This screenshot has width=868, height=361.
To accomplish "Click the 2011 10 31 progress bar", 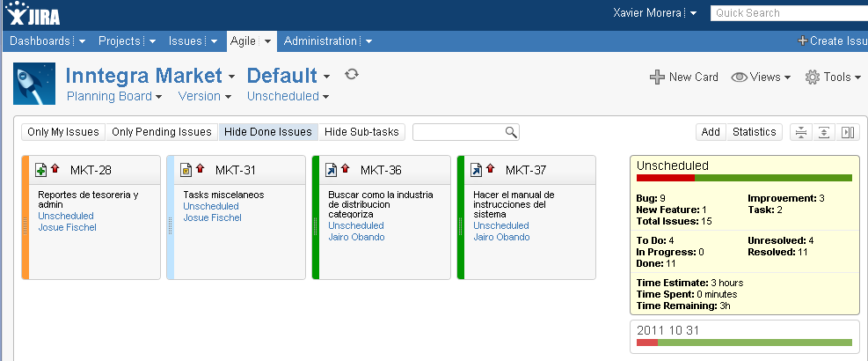I will click(x=744, y=343).
